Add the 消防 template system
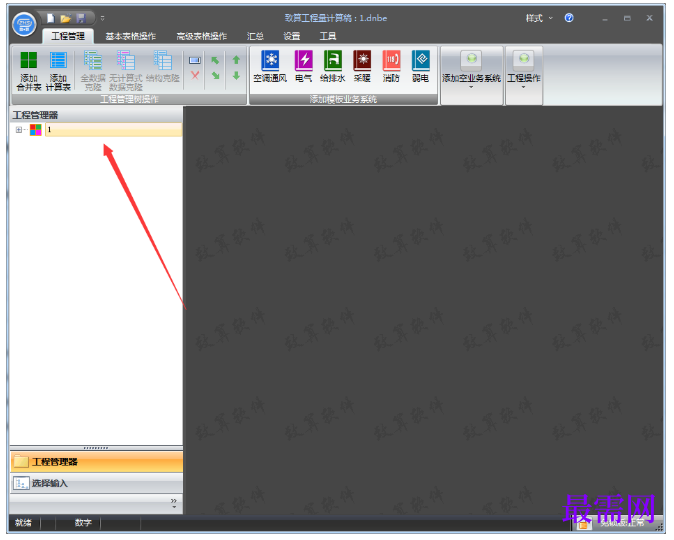 391,66
